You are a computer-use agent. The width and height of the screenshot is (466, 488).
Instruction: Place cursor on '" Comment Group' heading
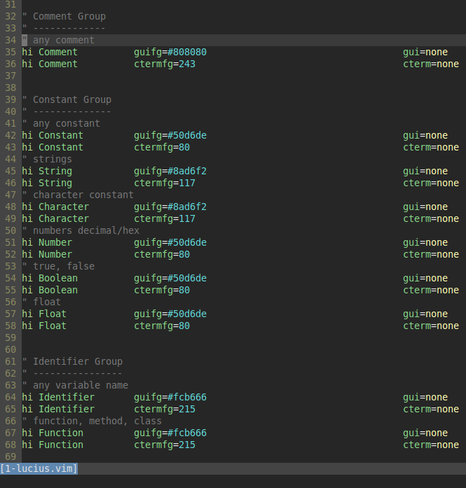click(64, 16)
